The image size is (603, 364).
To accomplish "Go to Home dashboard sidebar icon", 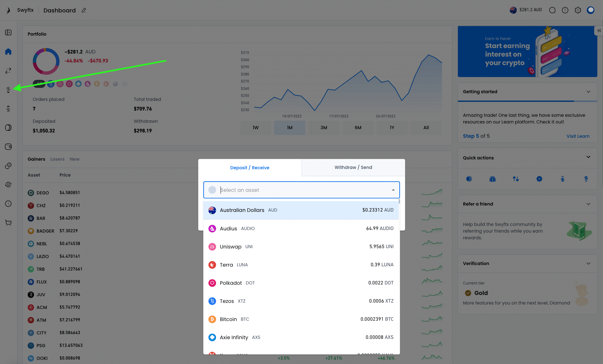I will tap(8, 52).
